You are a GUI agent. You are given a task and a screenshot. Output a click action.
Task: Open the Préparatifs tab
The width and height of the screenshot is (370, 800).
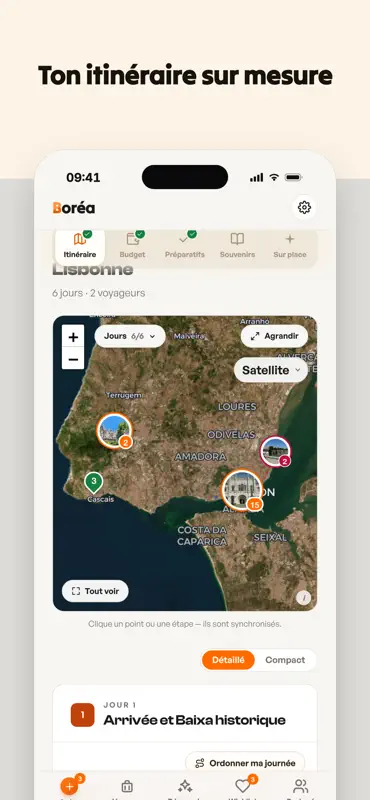[x=185, y=246]
